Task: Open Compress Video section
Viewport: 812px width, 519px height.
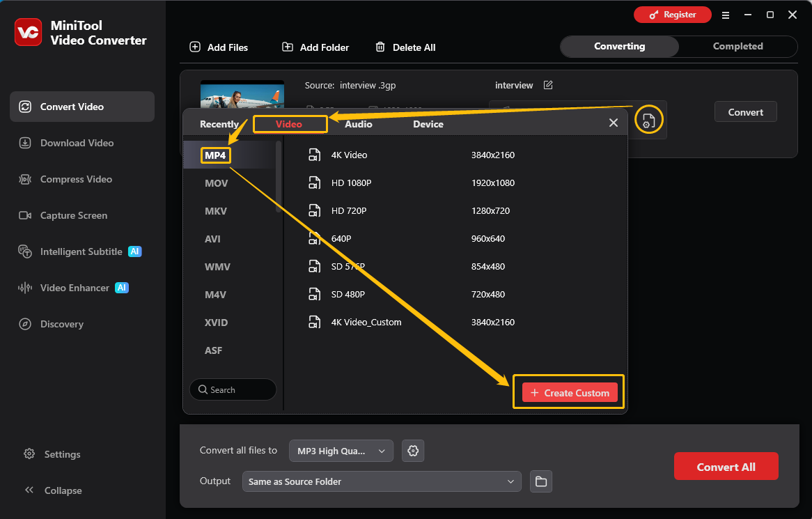Action: coord(81,179)
